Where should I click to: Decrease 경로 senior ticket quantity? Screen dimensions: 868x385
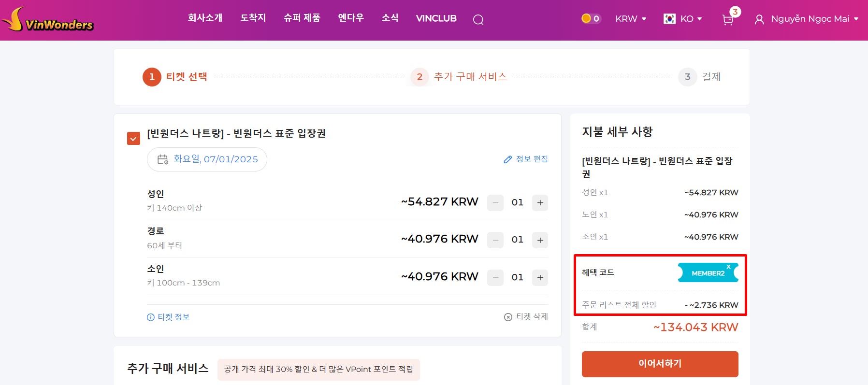click(495, 240)
